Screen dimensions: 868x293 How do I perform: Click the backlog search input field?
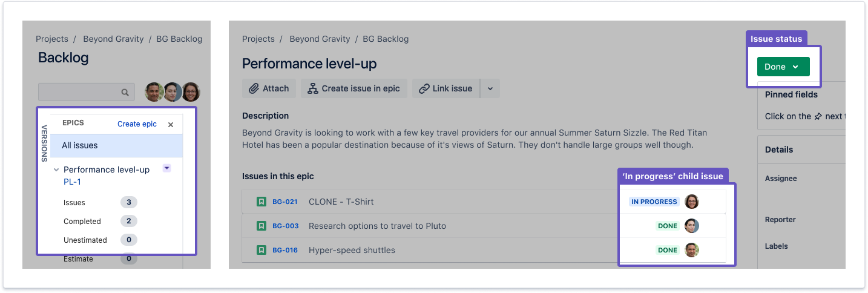tap(79, 92)
